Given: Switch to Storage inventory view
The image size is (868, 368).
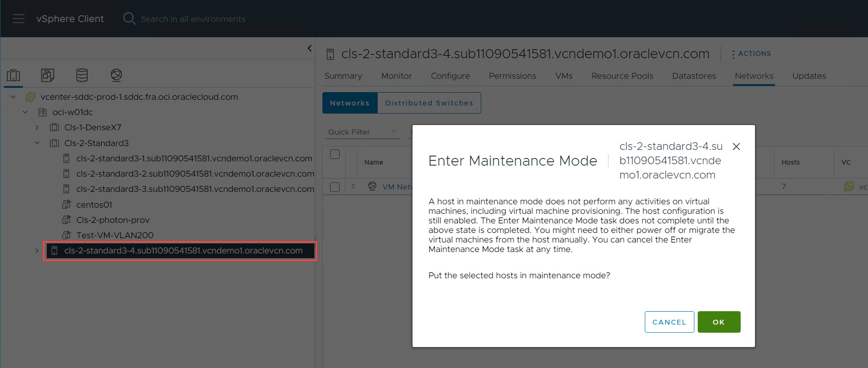Looking at the screenshot, I should pyautogui.click(x=82, y=75).
